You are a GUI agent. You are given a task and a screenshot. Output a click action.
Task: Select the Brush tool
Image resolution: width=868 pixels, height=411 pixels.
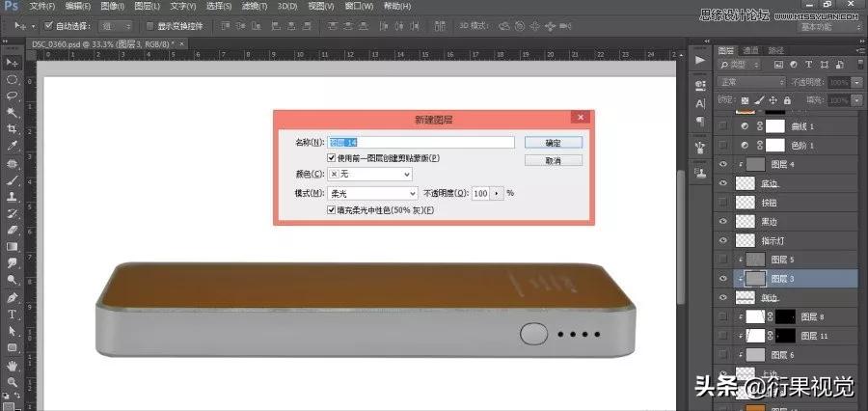(x=12, y=180)
